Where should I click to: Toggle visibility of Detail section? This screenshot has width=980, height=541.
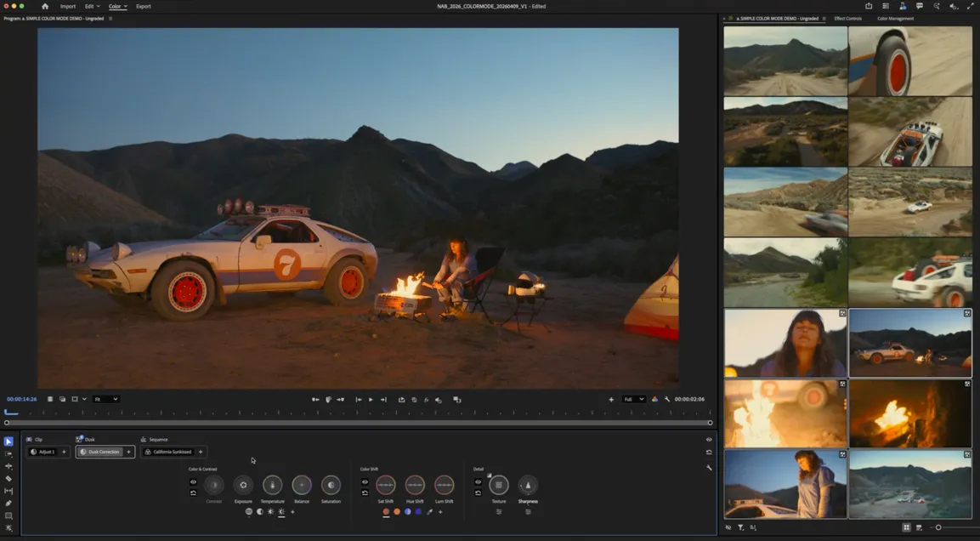click(x=478, y=481)
